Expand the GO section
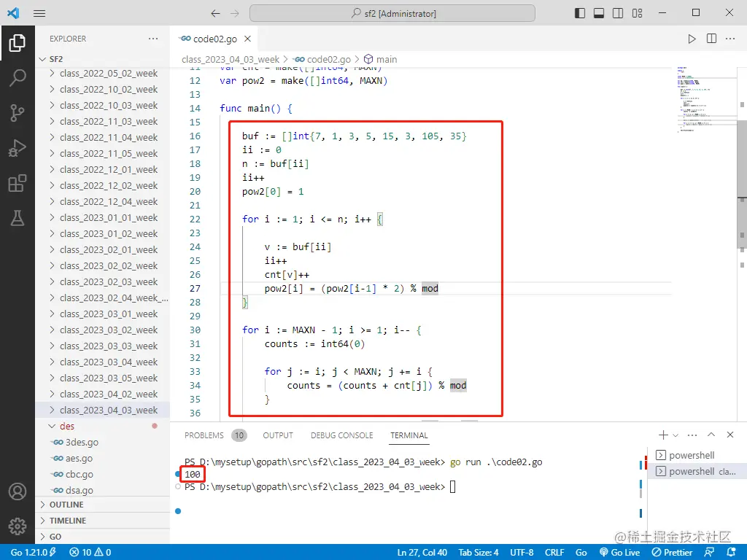This screenshot has height=560, width=747. [x=102, y=537]
